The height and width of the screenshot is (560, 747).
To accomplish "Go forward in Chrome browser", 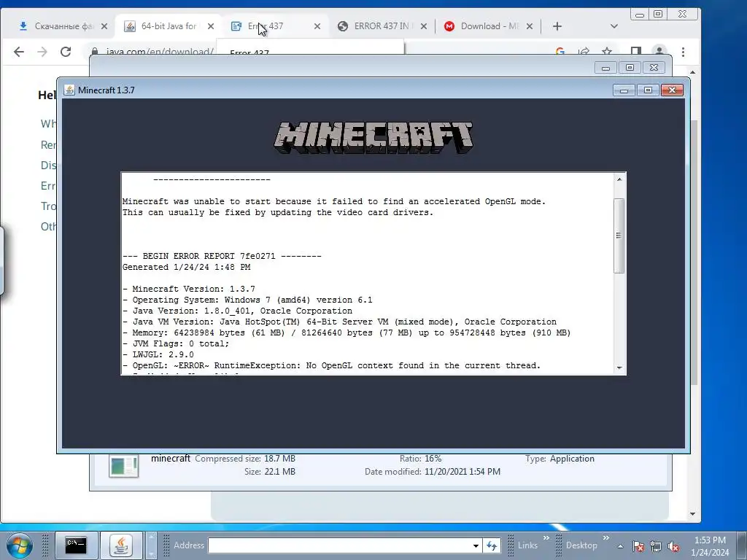I will 42,52.
